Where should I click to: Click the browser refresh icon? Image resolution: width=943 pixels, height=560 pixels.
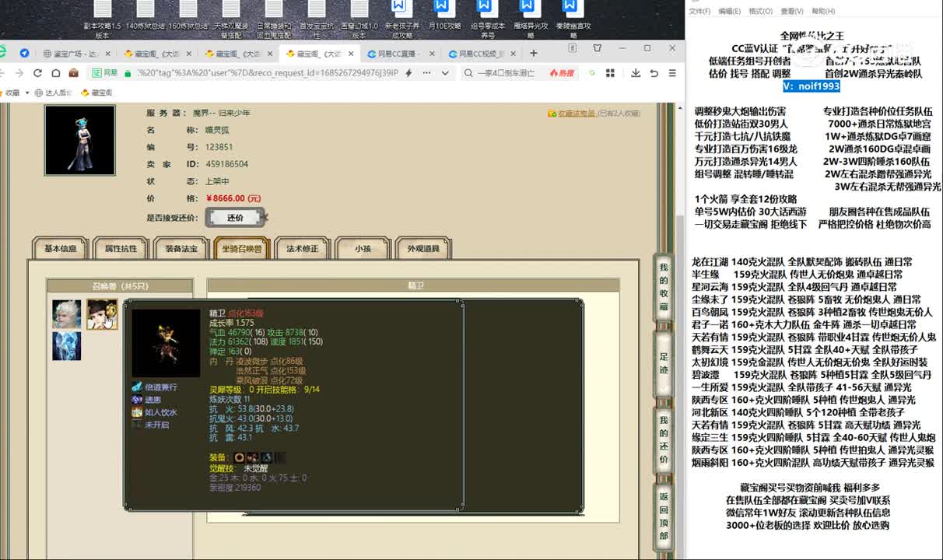[x=37, y=73]
